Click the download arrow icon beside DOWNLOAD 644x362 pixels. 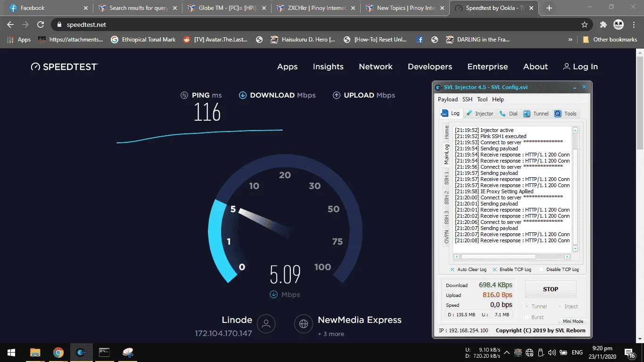coord(243,95)
